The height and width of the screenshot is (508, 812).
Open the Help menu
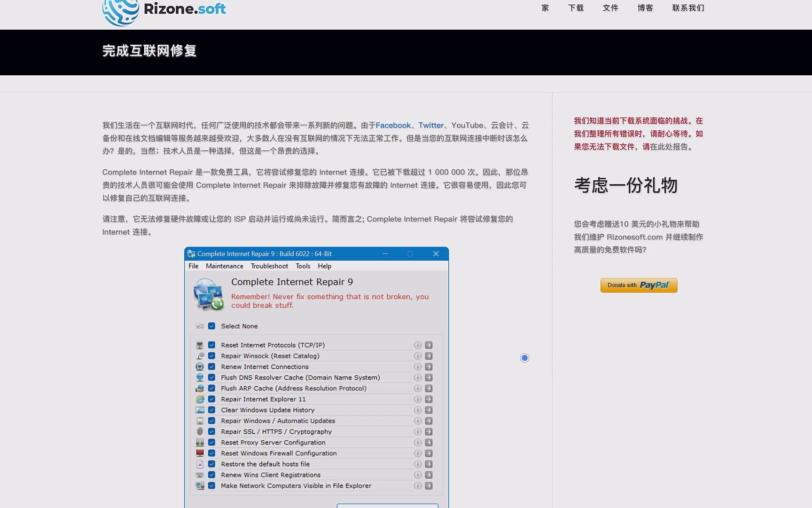(x=325, y=266)
